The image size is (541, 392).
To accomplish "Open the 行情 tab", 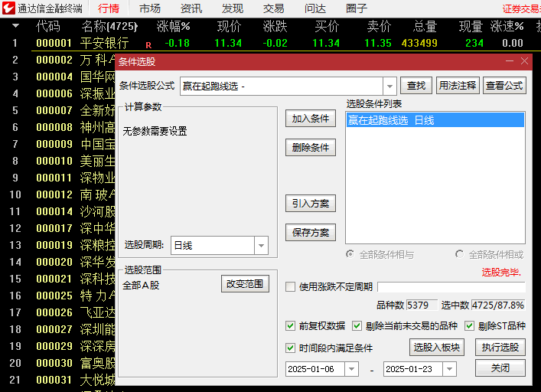I will tap(109, 8).
